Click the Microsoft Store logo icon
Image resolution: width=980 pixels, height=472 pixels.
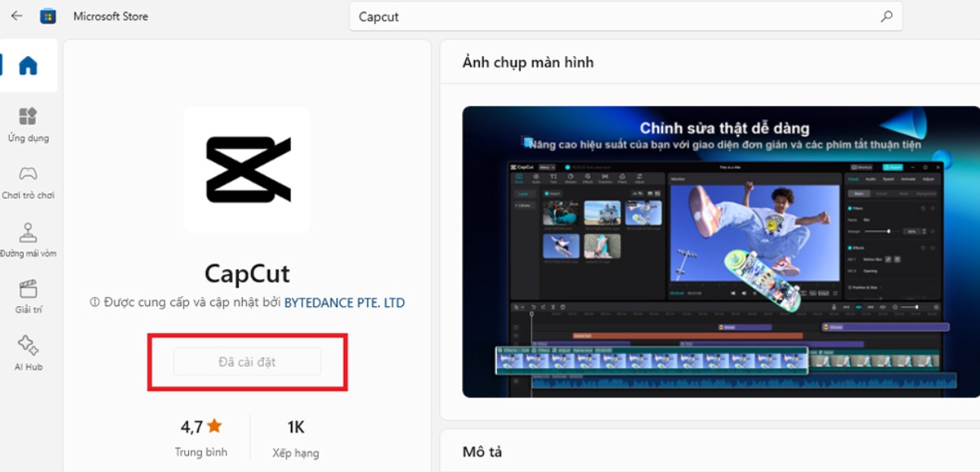pos(48,16)
